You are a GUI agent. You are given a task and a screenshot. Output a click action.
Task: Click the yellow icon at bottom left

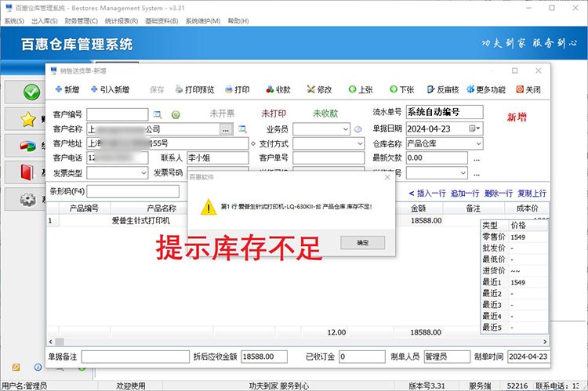pos(16,367)
